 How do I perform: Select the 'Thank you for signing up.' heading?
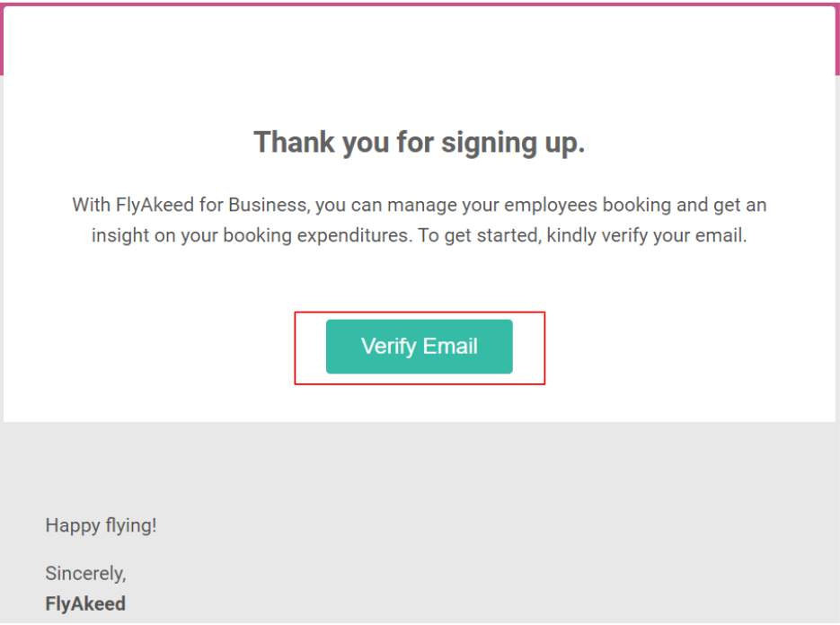click(419, 143)
